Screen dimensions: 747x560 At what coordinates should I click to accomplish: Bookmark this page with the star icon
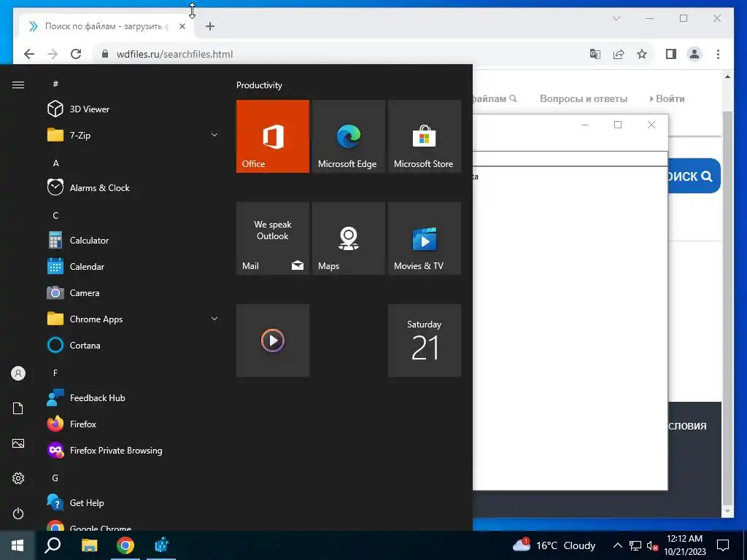[642, 54]
